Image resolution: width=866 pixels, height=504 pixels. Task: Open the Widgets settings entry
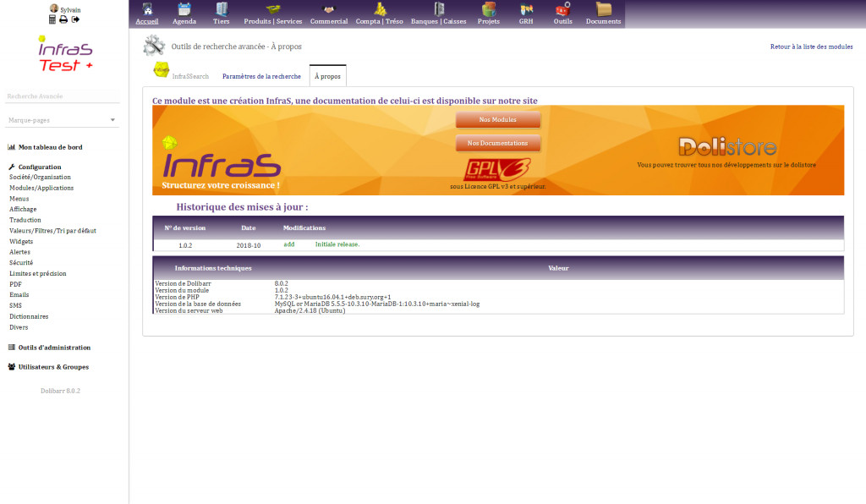pyautogui.click(x=21, y=241)
